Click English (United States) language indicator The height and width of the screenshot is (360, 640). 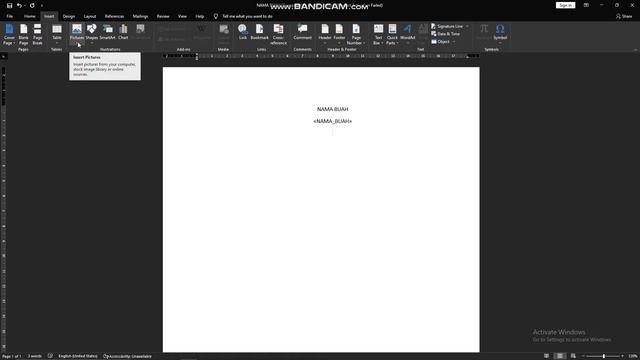[x=78, y=356]
